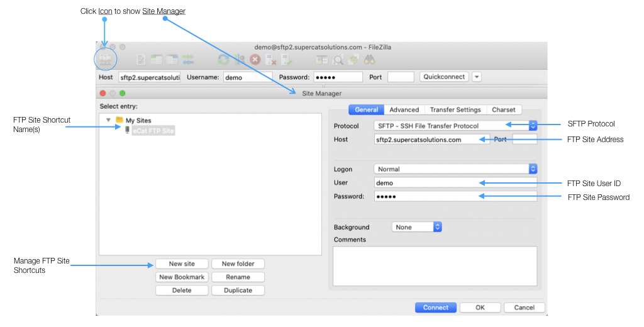This screenshot has height=327, width=644.
Task: Open the Logon type dropdown
Action: (455, 169)
